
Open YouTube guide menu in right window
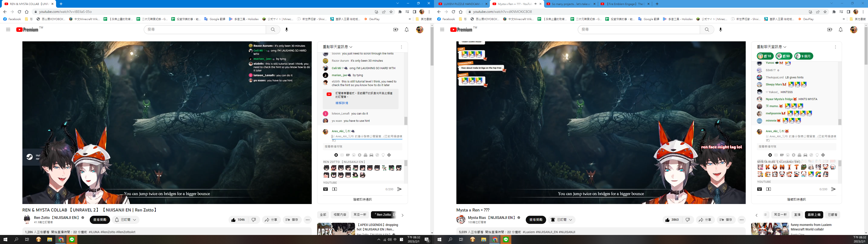[x=442, y=30]
